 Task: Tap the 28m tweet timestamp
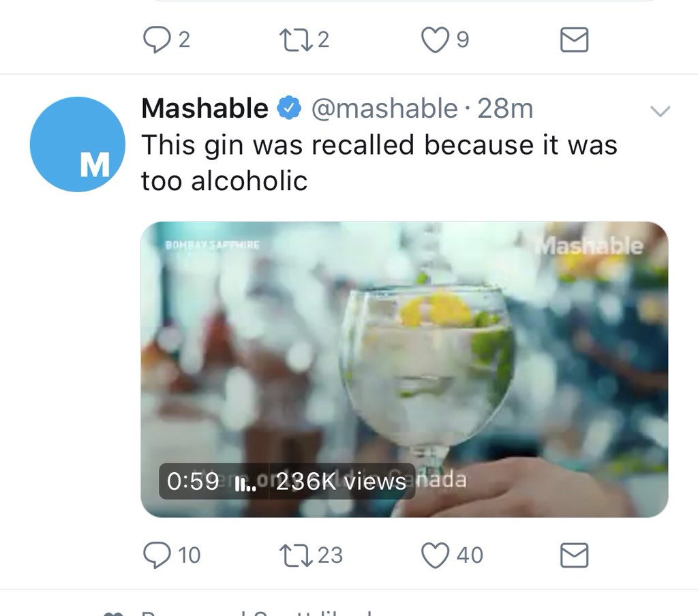505,108
